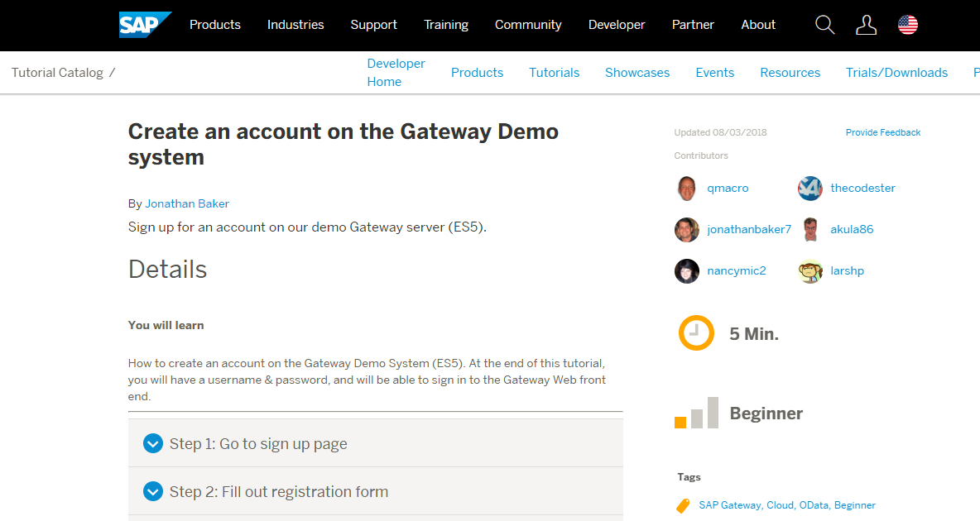Select the US flag country selector
The width and height of the screenshot is (980, 521).
(x=907, y=25)
